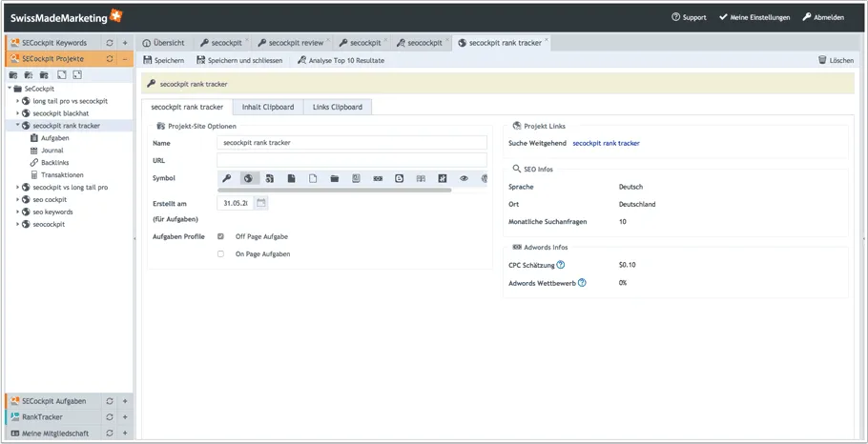Image resolution: width=868 pixels, height=444 pixels.
Task: Refresh the SECockpit Keywords panel
Action: click(x=110, y=43)
